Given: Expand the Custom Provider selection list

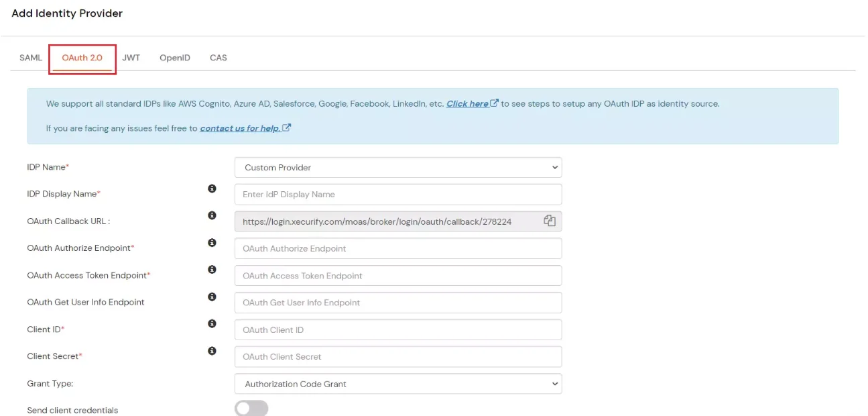Looking at the screenshot, I should pyautogui.click(x=398, y=167).
